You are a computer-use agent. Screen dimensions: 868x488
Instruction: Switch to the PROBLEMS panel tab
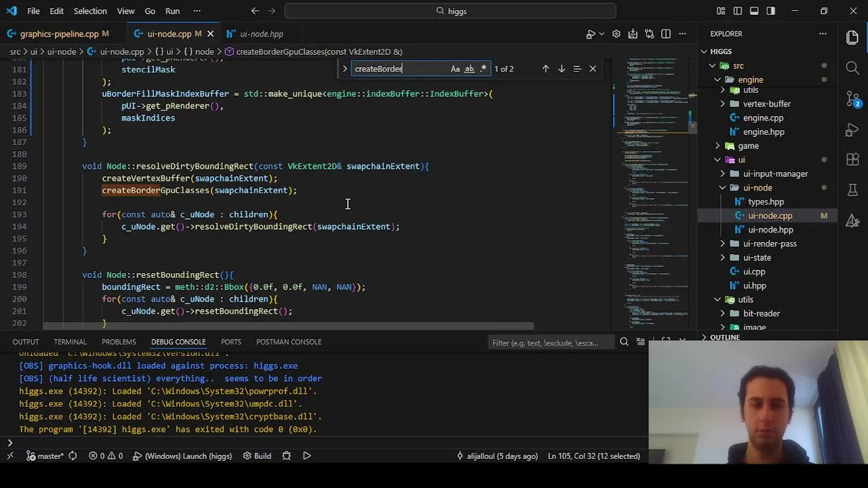pos(119,342)
